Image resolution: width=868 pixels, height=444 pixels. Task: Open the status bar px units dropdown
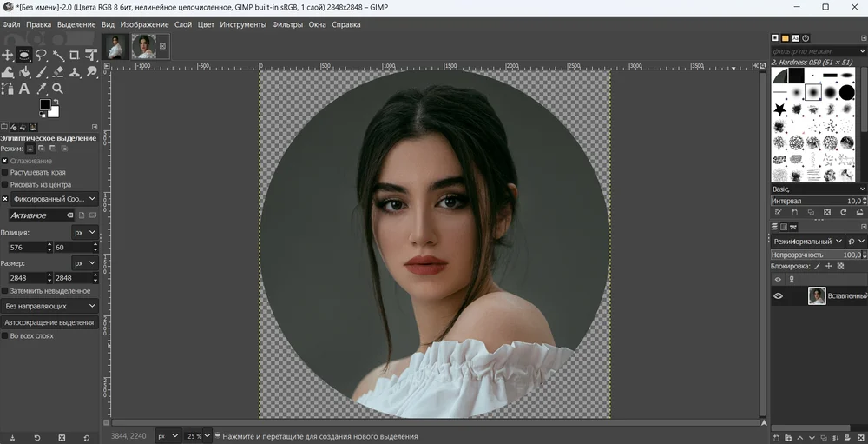coord(168,436)
